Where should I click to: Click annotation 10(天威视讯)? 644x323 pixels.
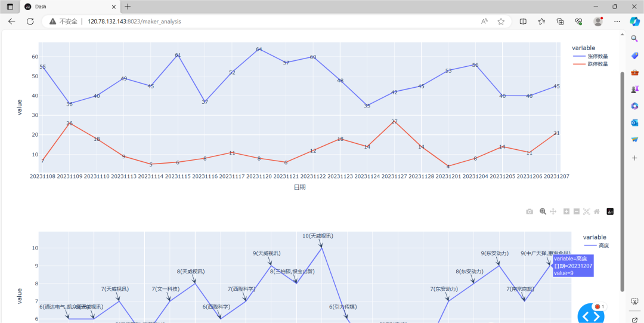(318, 236)
